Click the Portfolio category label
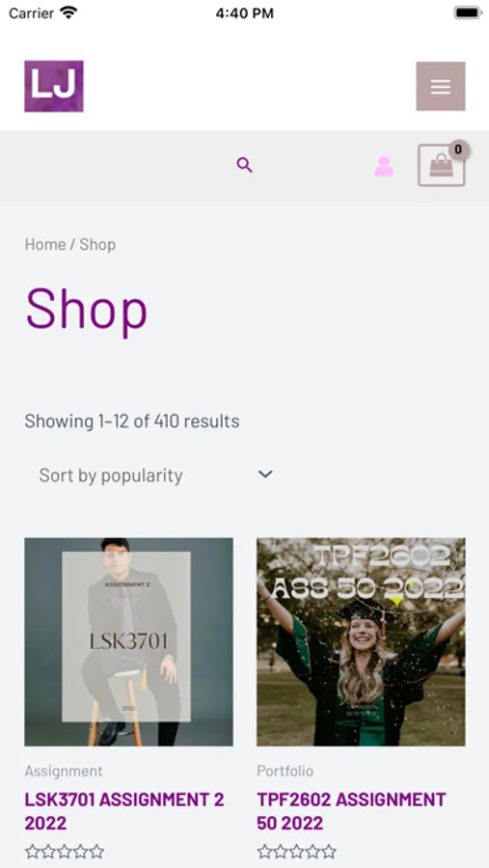Viewport: 489px width, 868px height. (285, 771)
